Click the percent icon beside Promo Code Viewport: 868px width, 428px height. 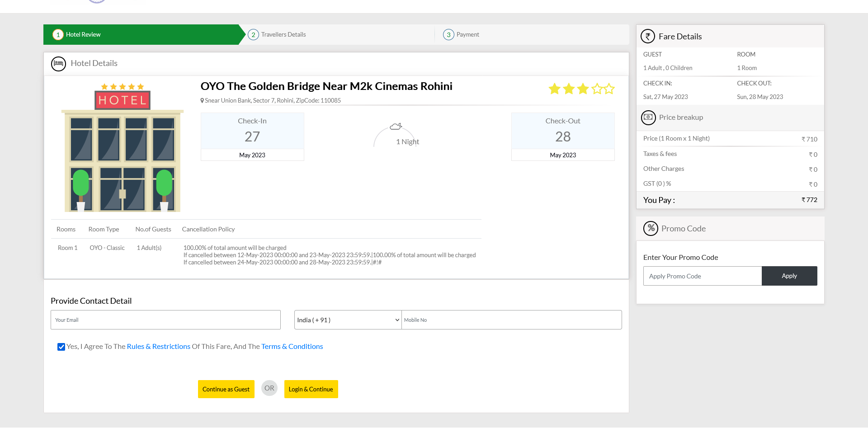point(651,229)
